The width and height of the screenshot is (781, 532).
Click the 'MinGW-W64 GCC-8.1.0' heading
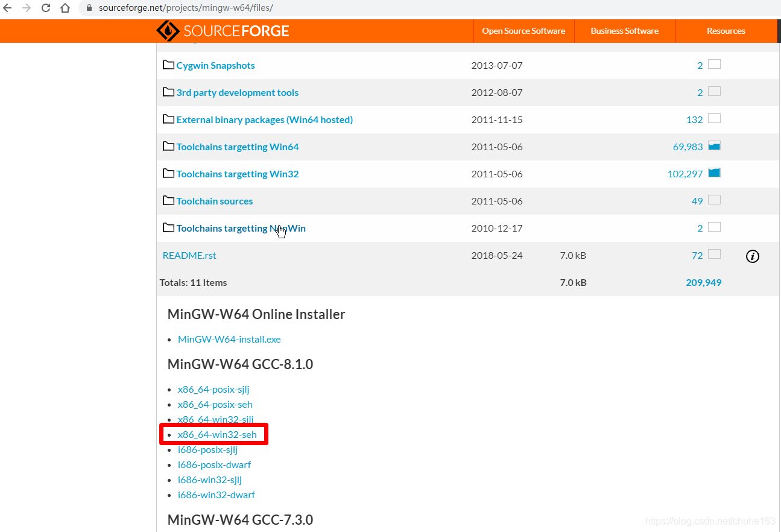[240, 364]
